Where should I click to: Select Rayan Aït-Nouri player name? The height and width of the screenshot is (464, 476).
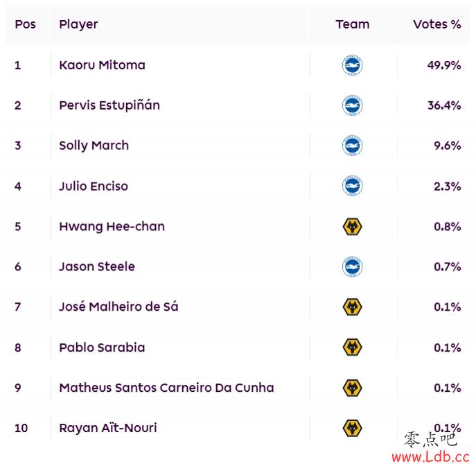coord(108,428)
